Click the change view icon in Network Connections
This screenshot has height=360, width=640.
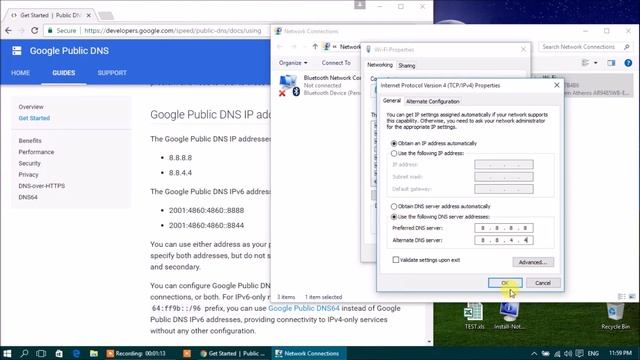pyautogui.click(x=585, y=63)
